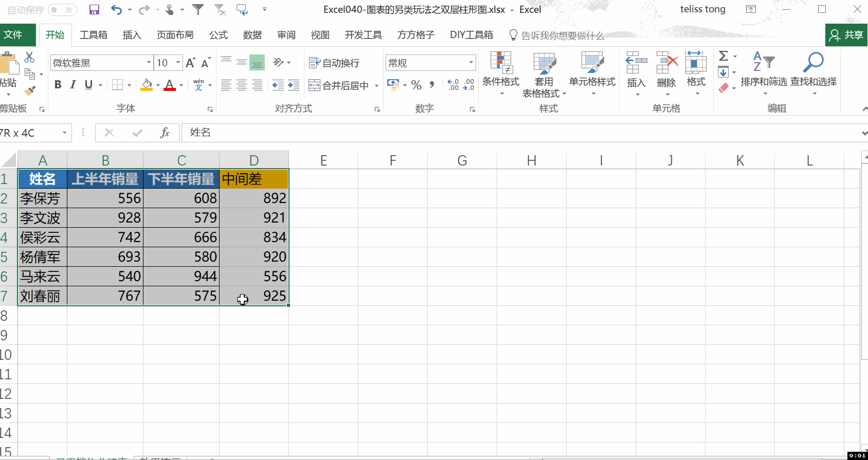Click the cut scissors icon
868x460 pixels.
click(x=29, y=57)
